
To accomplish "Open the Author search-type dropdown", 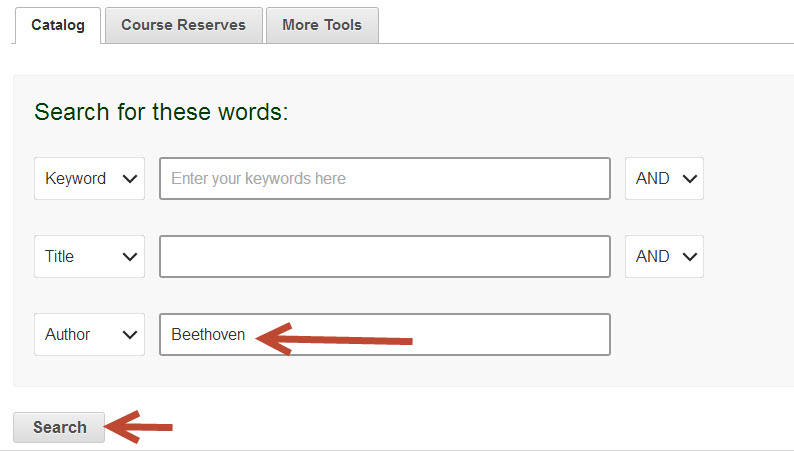I will (x=89, y=335).
